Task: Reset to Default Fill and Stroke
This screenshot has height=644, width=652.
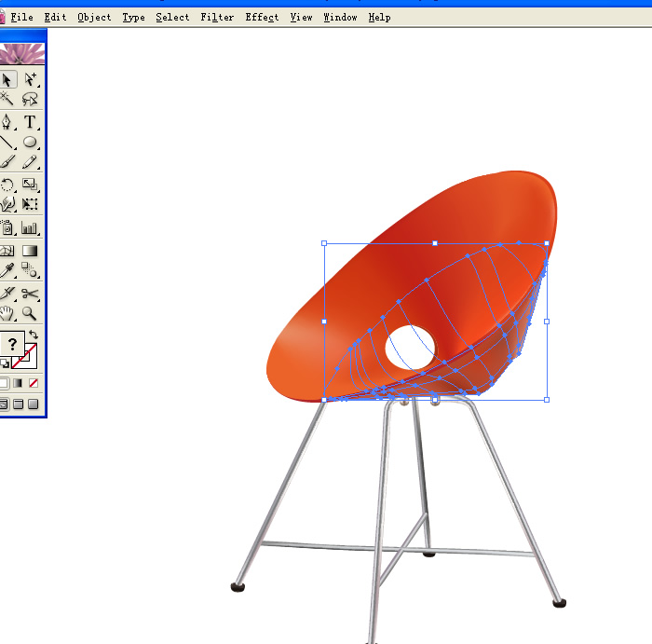Action: click(x=5, y=363)
